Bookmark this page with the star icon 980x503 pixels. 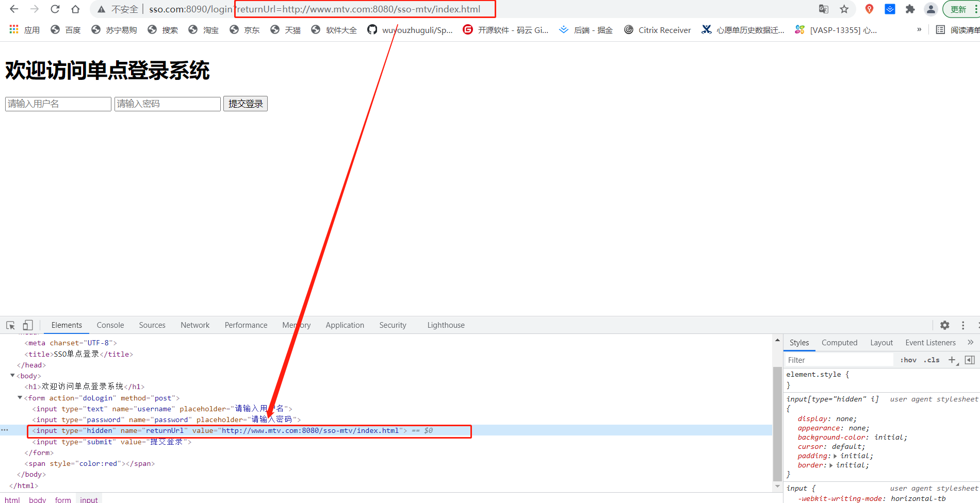click(x=844, y=9)
